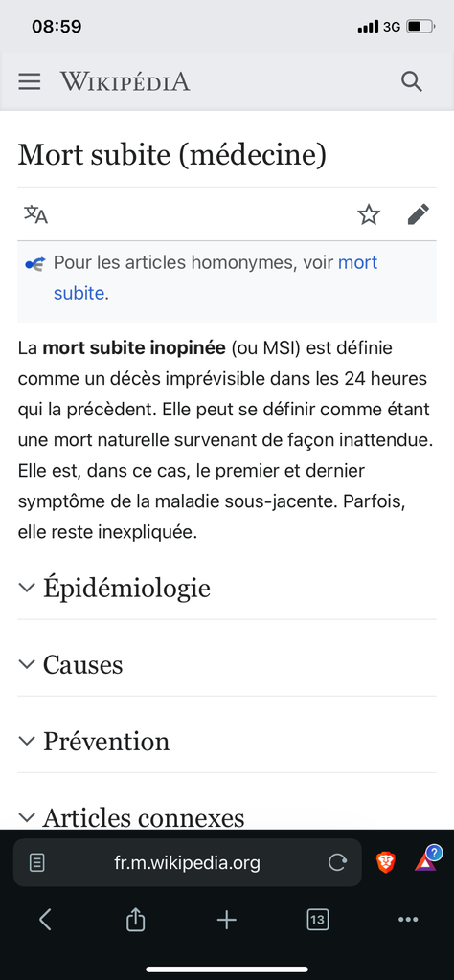
Task: Open a new tab with plus icon
Action: [226, 920]
